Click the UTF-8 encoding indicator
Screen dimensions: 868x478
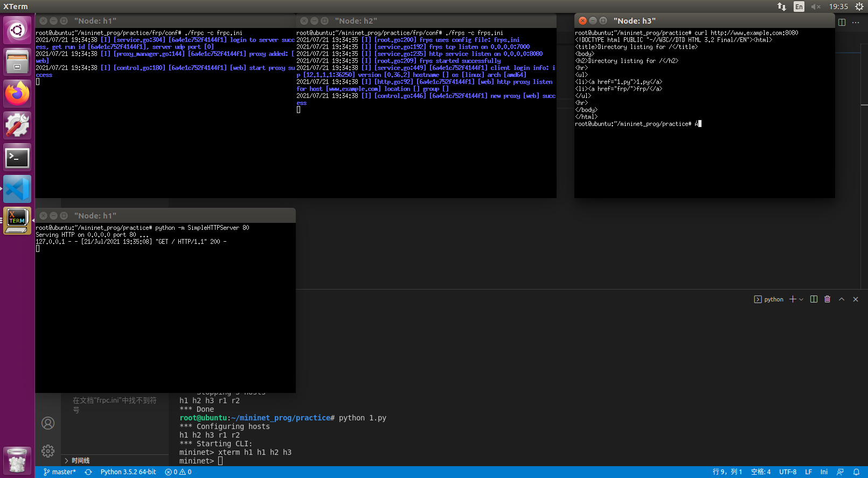[x=787, y=472]
